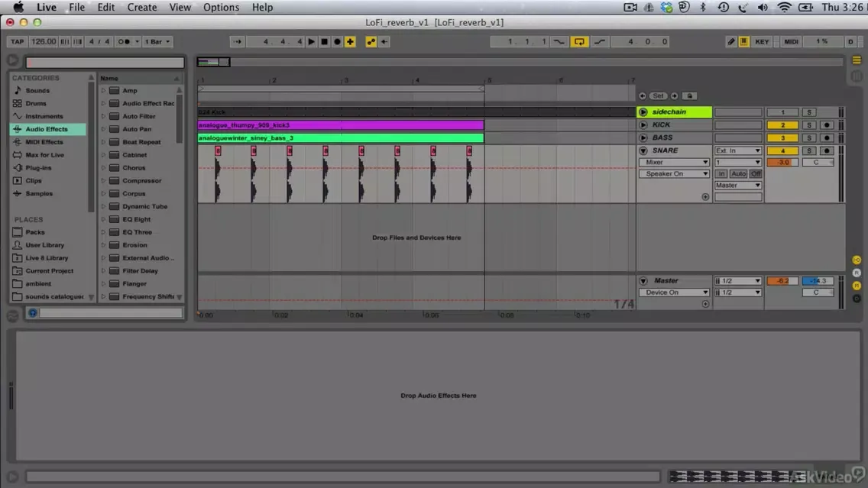Open Current Project in Places
The image size is (868, 488).
tap(47, 271)
